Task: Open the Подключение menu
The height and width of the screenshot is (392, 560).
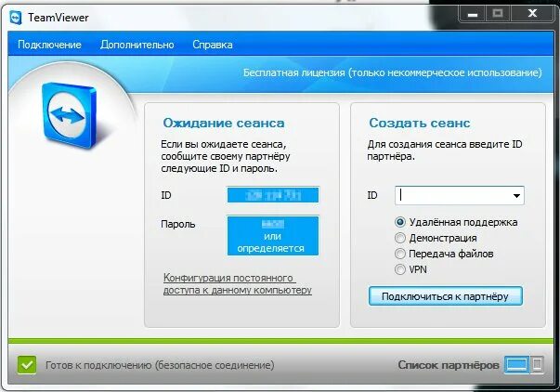Action: coord(49,45)
